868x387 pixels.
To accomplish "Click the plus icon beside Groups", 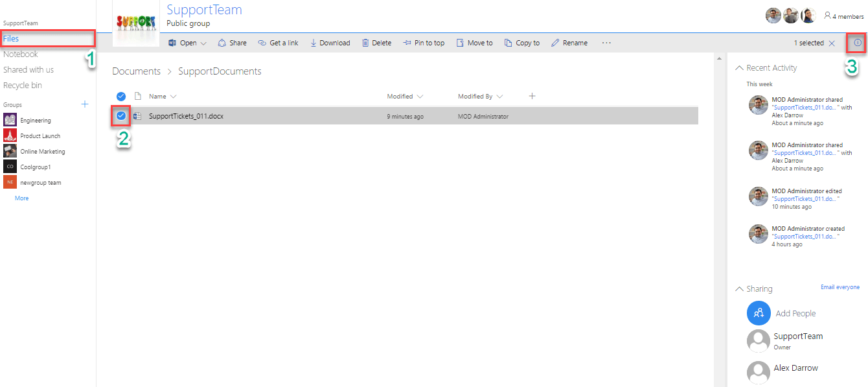I will tap(84, 104).
